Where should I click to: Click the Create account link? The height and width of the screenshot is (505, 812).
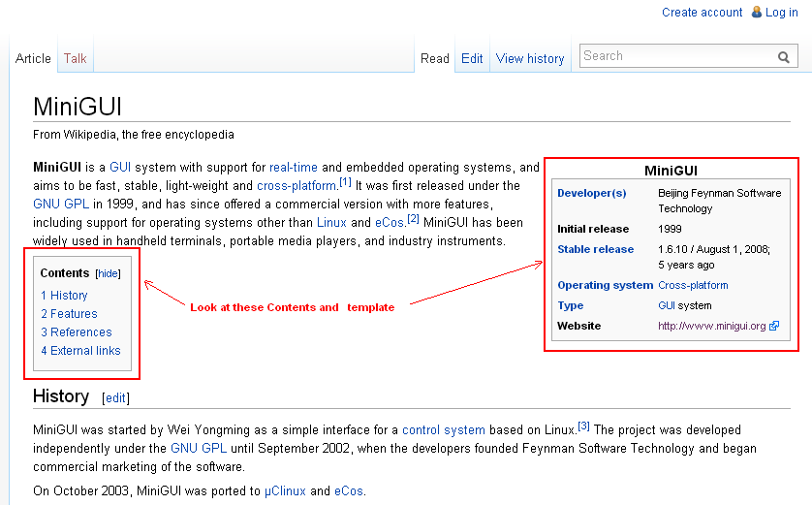click(702, 13)
